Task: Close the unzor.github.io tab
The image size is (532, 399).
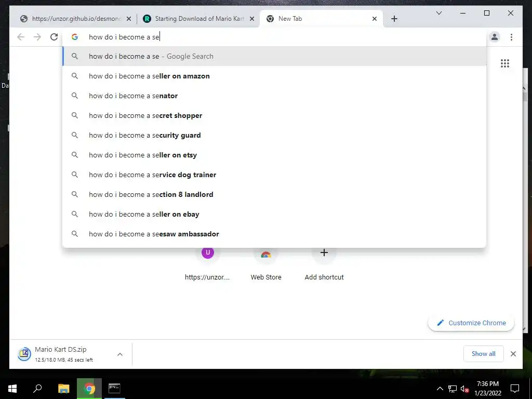Action: coord(129,19)
